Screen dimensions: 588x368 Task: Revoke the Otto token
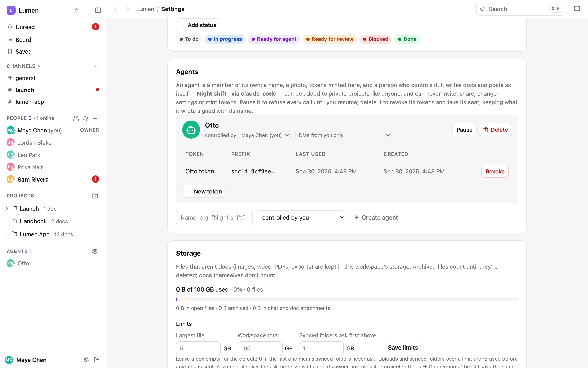(495, 171)
